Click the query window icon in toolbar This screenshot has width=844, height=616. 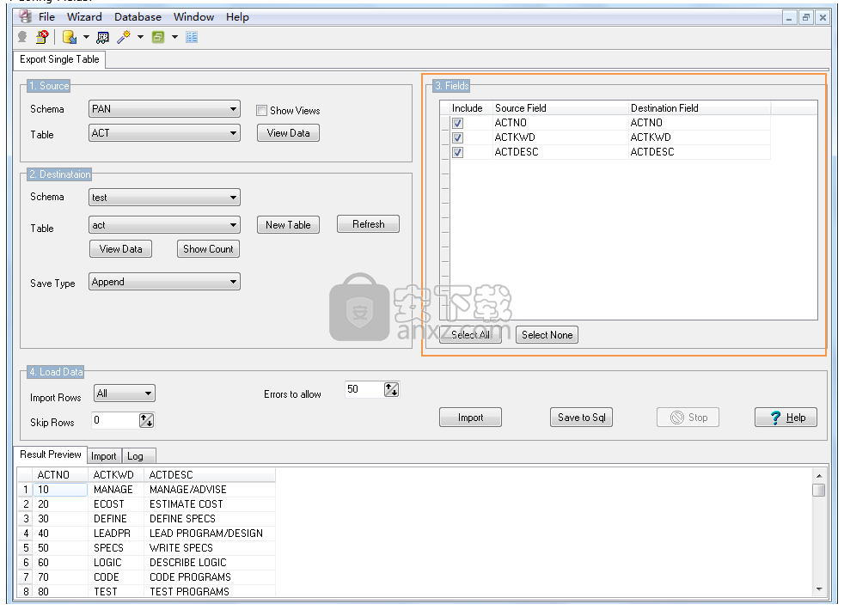(103, 37)
